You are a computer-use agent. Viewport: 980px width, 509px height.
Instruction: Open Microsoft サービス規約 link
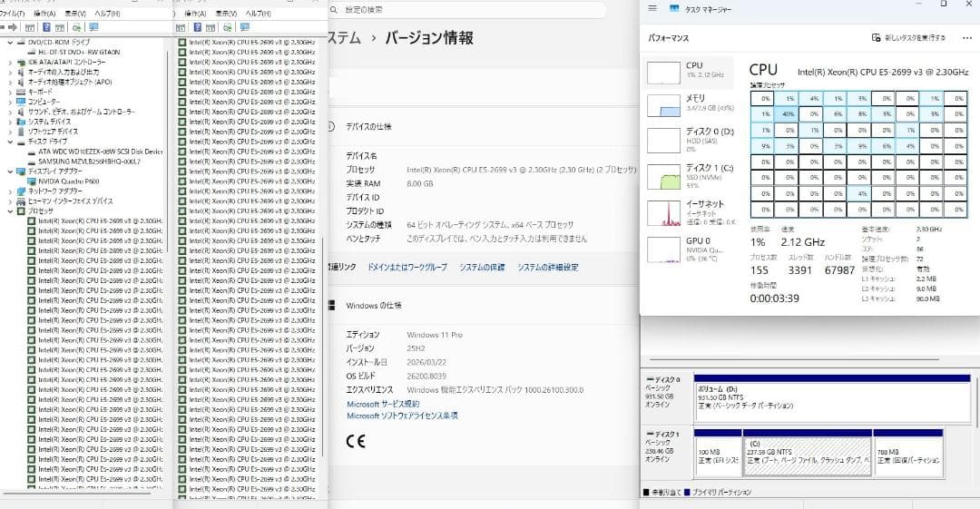pyautogui.click(x=383, y=405)
